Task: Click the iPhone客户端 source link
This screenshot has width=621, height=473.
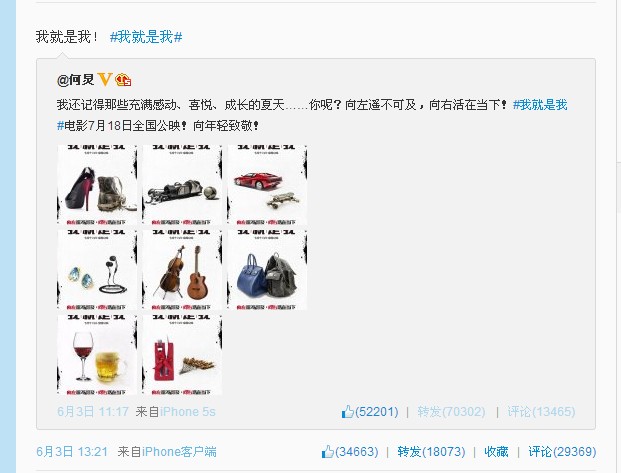Action: click(x=179, y=452)
